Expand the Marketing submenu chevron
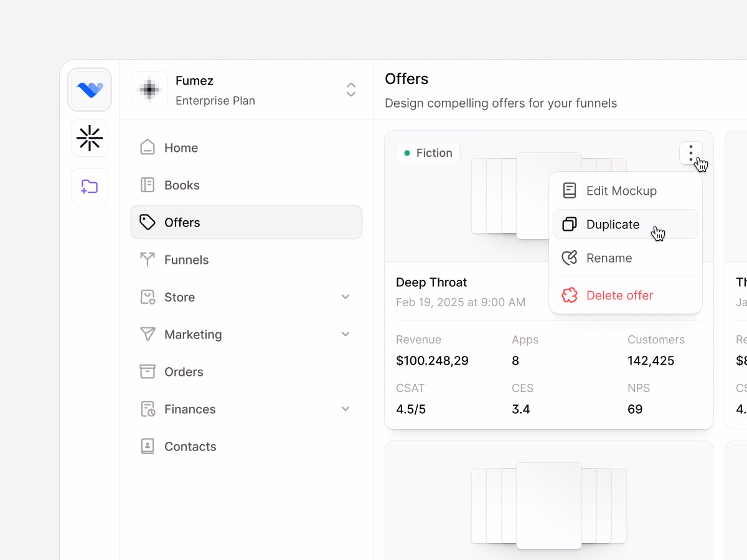The image size is (747, 560). 346,334
